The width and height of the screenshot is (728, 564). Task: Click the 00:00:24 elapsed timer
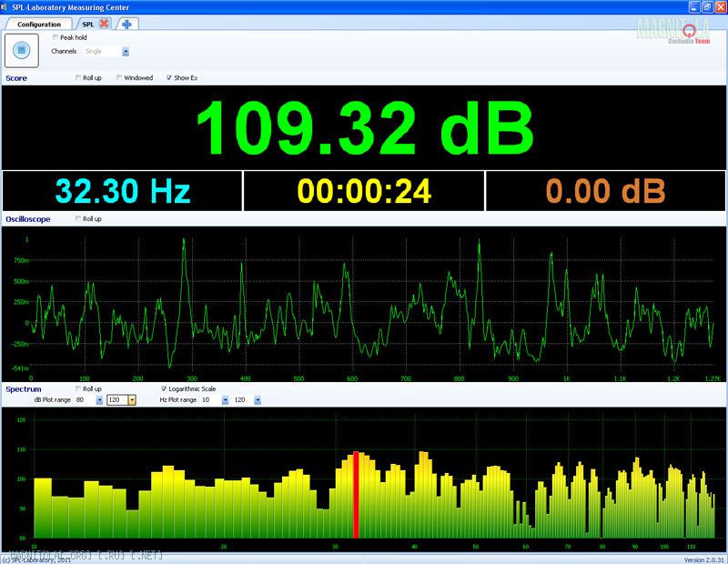(x=365, y=191)
